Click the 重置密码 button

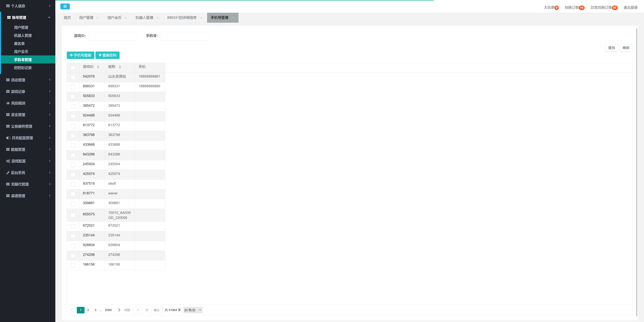pyautogui.click(x=108, y=55)
